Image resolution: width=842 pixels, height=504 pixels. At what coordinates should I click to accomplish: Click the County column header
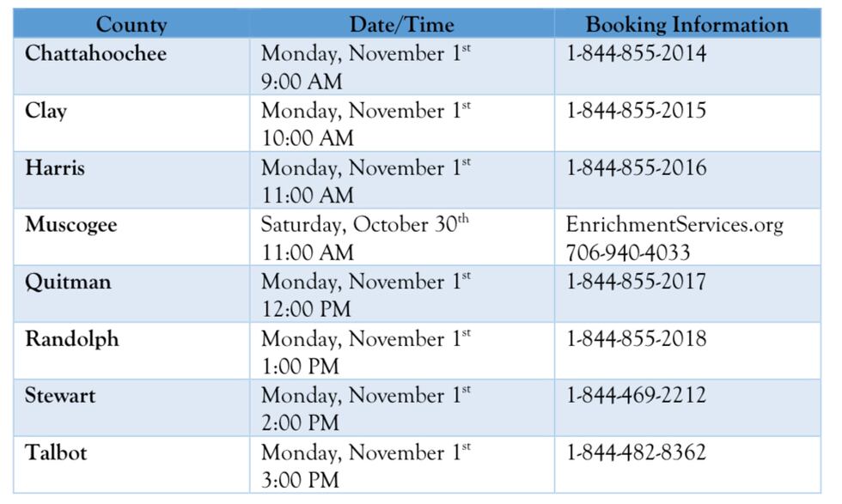point(131,24)
